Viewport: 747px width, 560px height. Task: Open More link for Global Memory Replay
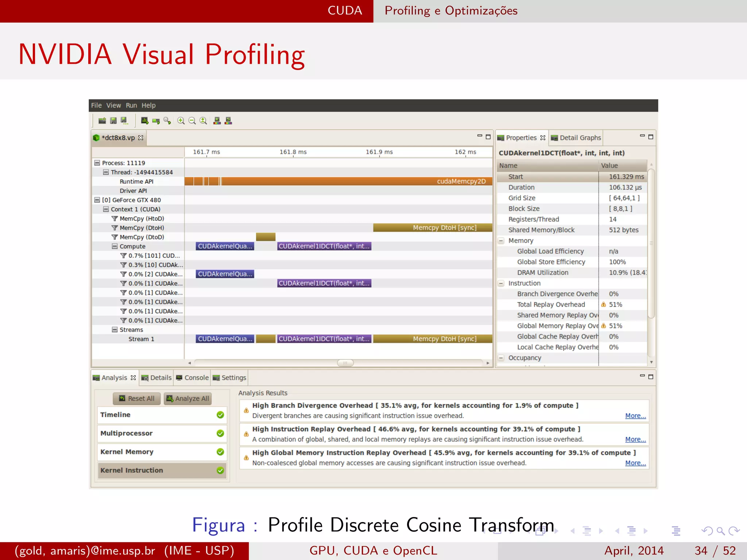click(635, 463)
